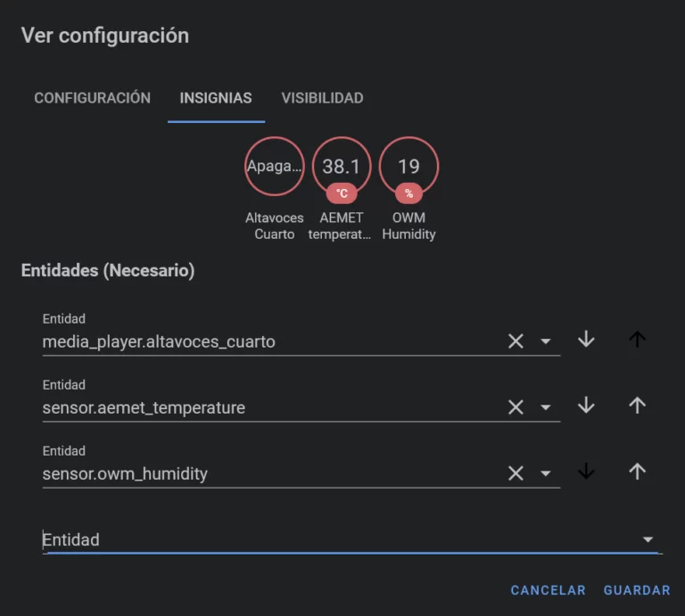685x616 pixels.
Task: Move sensor.aemet_temperature down one position
Action: tap(586, 406)
